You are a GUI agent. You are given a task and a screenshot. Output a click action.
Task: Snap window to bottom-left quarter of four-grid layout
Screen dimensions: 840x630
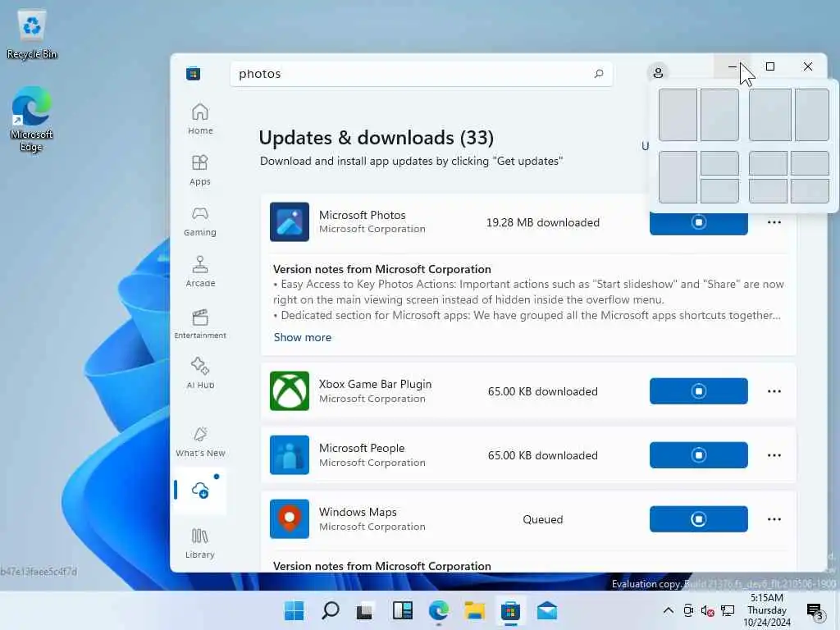click(768, 190)
